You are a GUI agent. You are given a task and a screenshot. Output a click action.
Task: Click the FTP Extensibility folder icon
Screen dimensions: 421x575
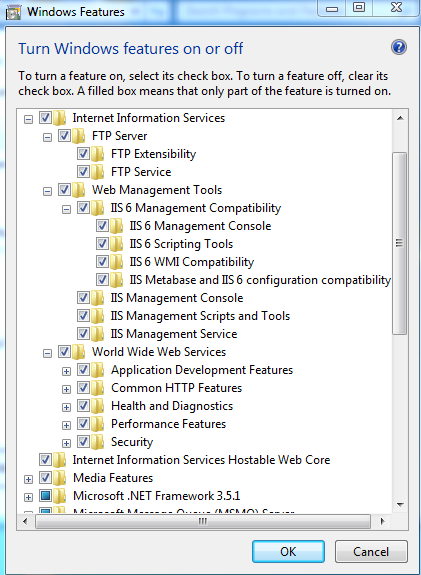(98, 154)
